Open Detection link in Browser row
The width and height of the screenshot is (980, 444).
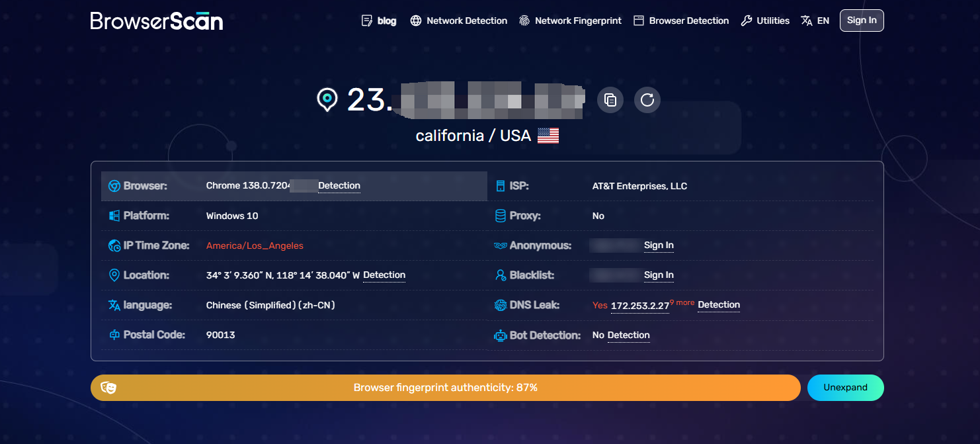(x=339, y=186)
